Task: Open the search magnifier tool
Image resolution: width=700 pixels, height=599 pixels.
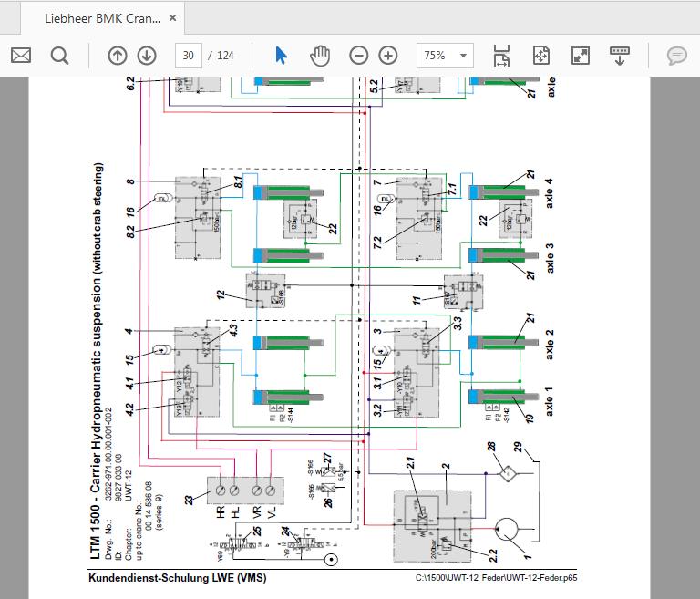Action: click(x=60, y=56)
